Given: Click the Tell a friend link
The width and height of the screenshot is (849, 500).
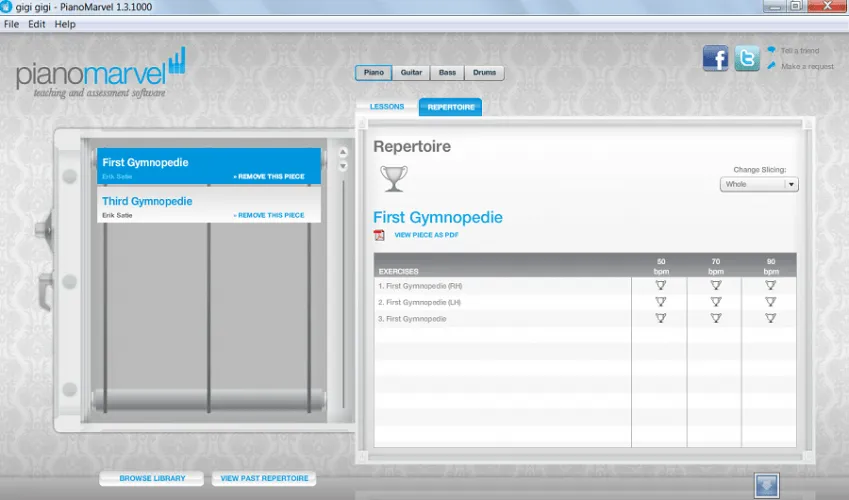Looking at the screenshot, I should click(800, 50).
